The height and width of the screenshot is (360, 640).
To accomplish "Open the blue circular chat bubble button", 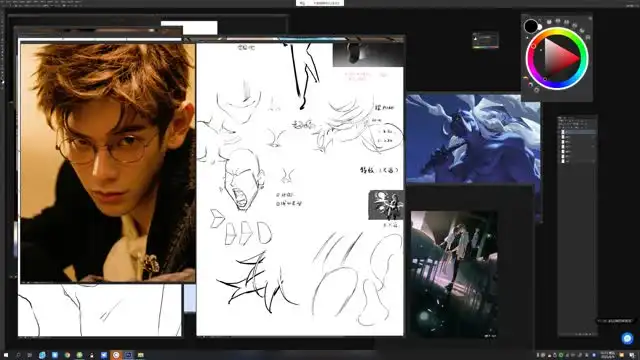I will [x=627, y=338].
